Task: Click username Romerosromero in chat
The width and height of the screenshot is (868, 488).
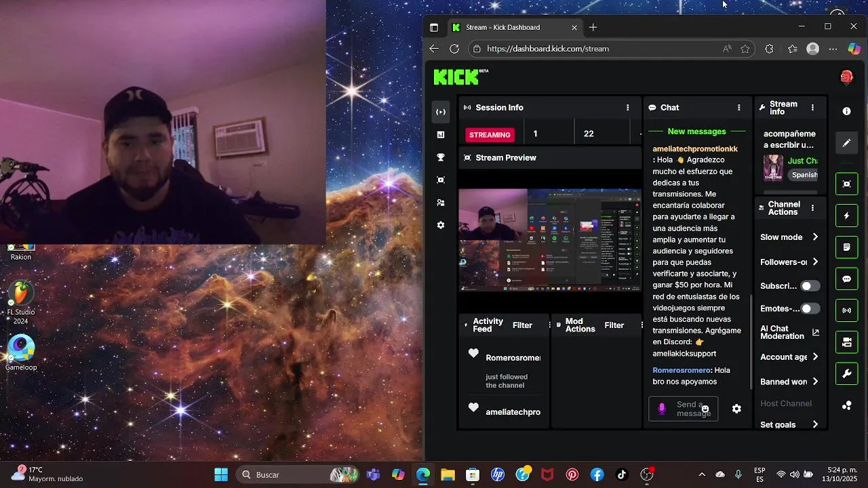Action: tap(682, 370)
